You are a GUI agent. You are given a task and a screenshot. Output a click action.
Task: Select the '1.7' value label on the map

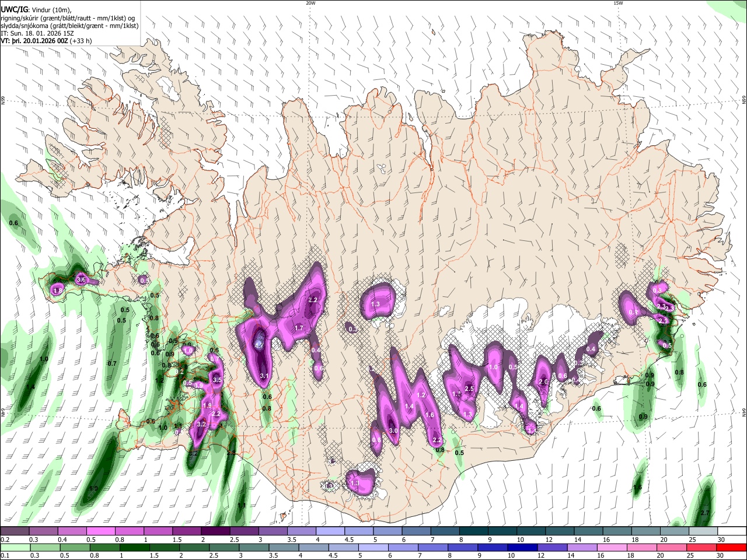pyautogui.click(x=299, y=328)
